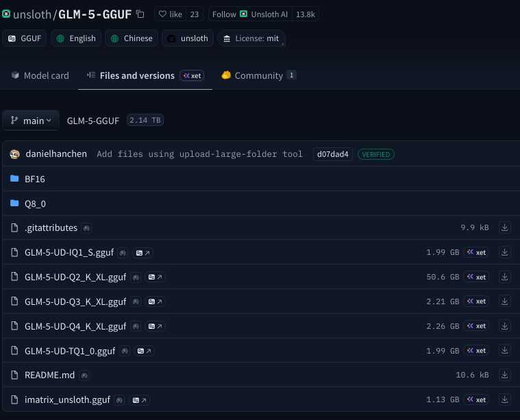Open GLM-5-UD-IQ1_S.gguf file

click(69, 252)
